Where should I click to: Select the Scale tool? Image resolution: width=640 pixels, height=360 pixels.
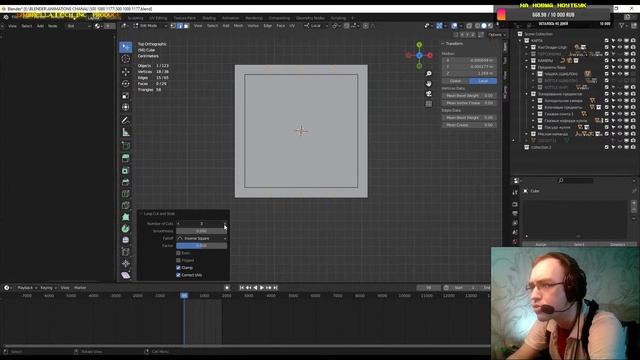[x=126, y=96]
